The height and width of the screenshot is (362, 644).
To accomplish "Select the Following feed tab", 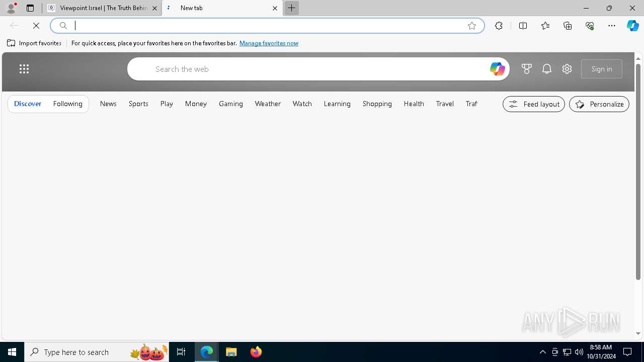I will [x=68, y=104].
